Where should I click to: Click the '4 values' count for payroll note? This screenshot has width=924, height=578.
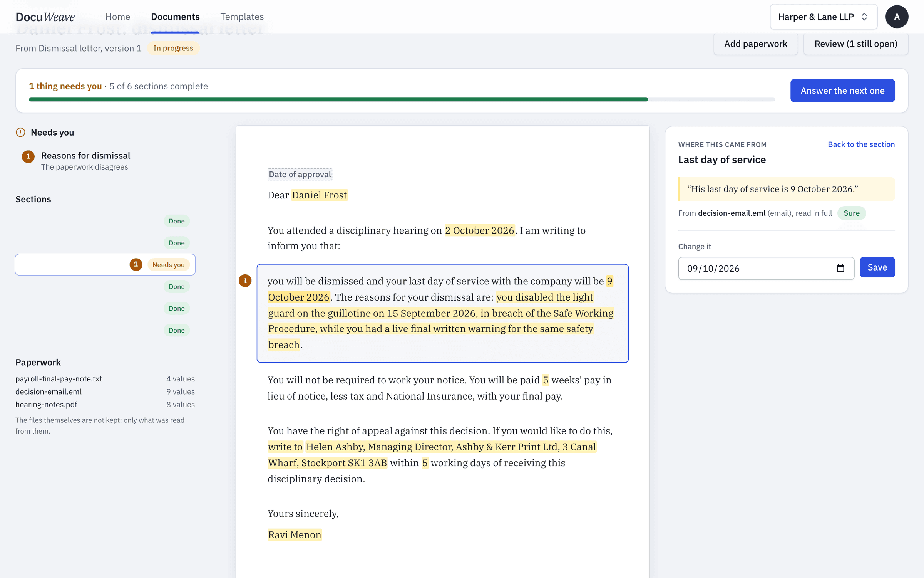(181, 378)
